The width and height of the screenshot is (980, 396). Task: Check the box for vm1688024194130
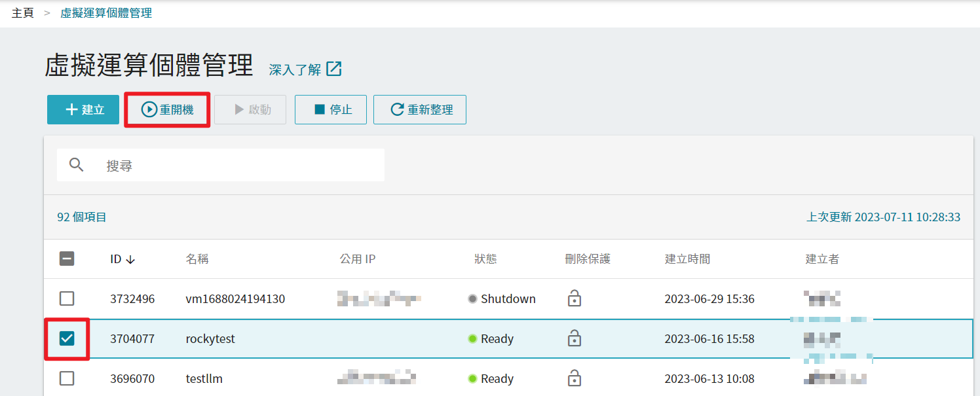click(67, 298)
